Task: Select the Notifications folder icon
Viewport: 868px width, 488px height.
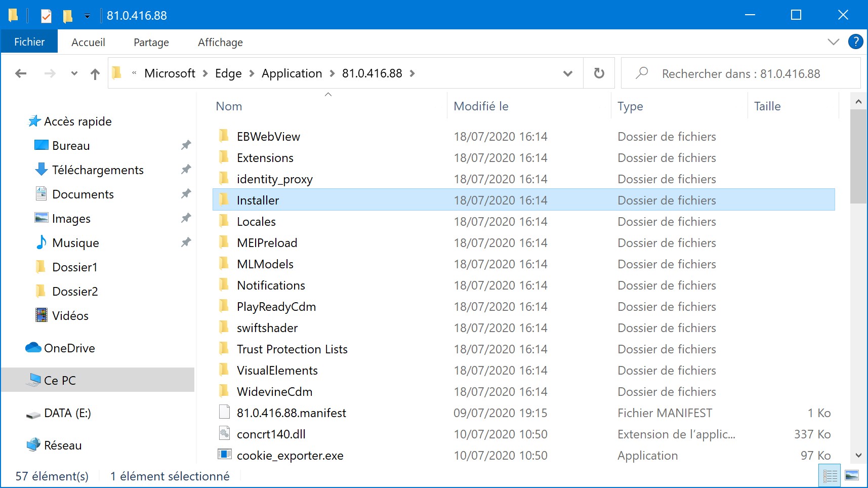Action: tap(224, 285)
